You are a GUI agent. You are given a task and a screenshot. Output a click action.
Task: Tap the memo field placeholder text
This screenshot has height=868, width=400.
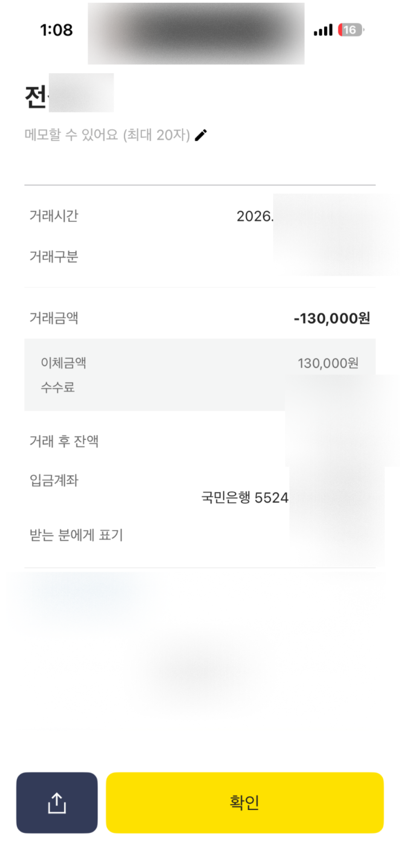(x=107, y=135)
